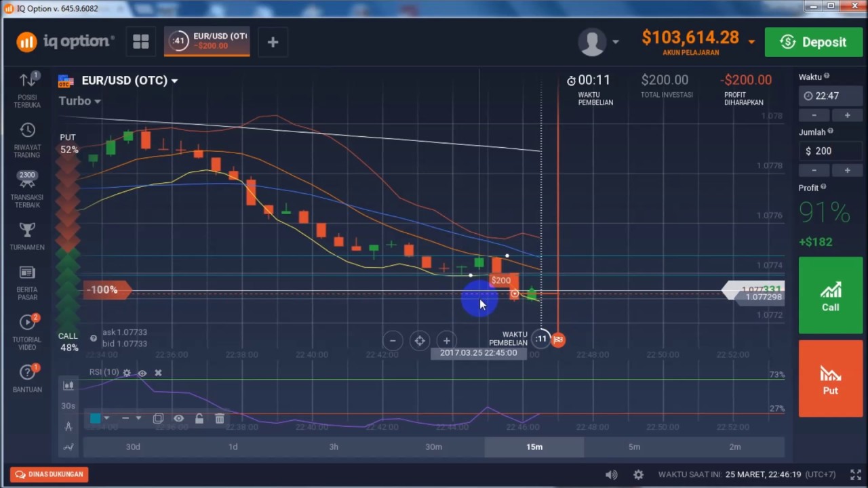
Task: Open the Turnamen trophy panel
Action: 27,236
